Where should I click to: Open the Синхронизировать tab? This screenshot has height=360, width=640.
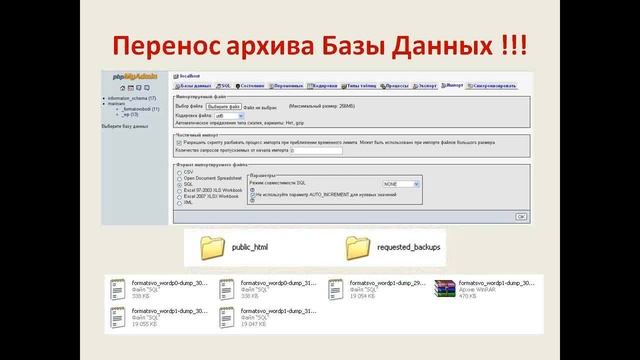[x=492, y=86]
